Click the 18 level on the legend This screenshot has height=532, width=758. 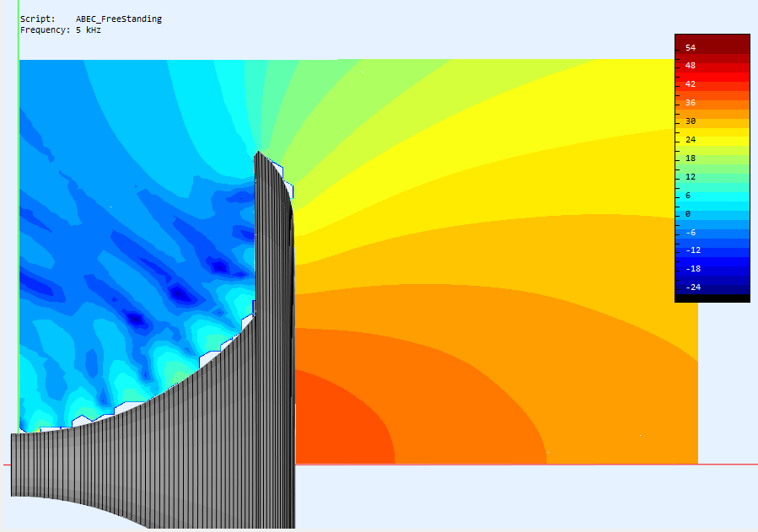point(691,159)
